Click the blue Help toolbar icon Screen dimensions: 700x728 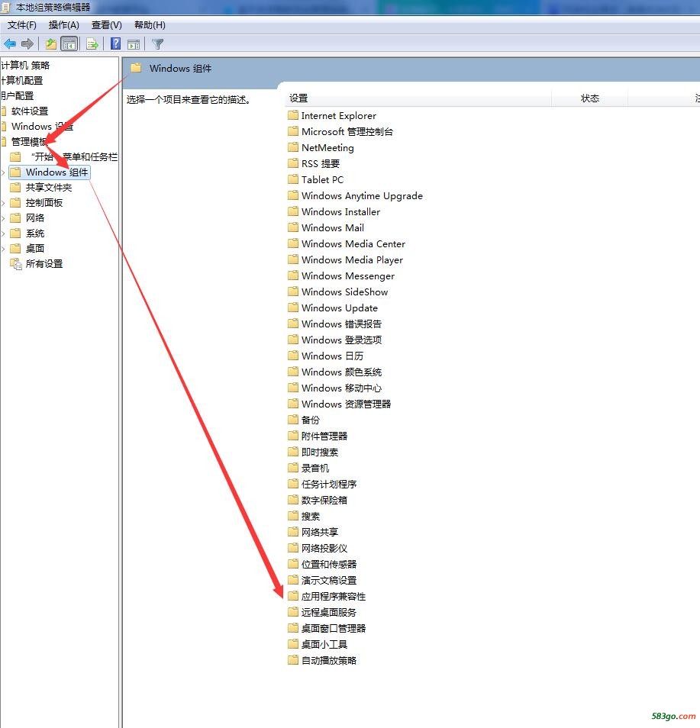116,44
